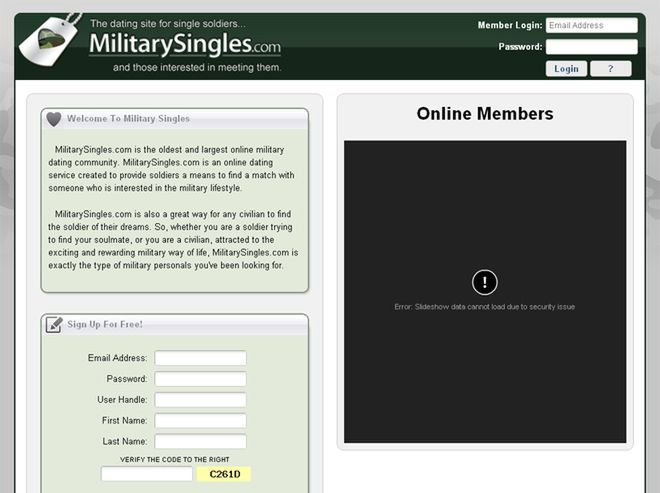The width and height of the screenshot is (660, 493).
Task: Click the slideshow security error message text
Action: click(484, 307)
